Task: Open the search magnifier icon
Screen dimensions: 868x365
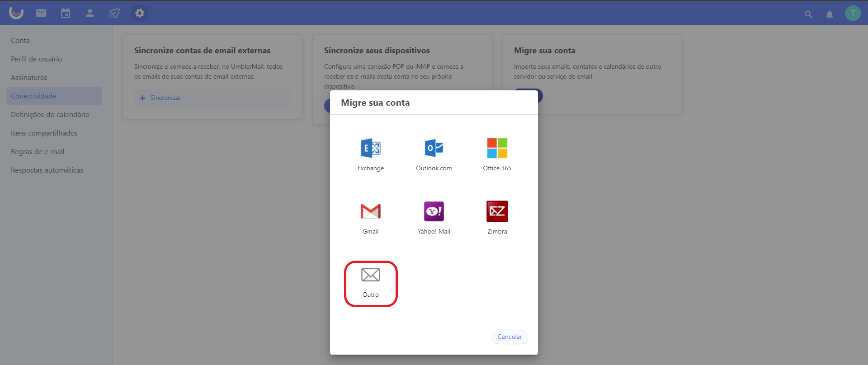Action: point(808,14)
